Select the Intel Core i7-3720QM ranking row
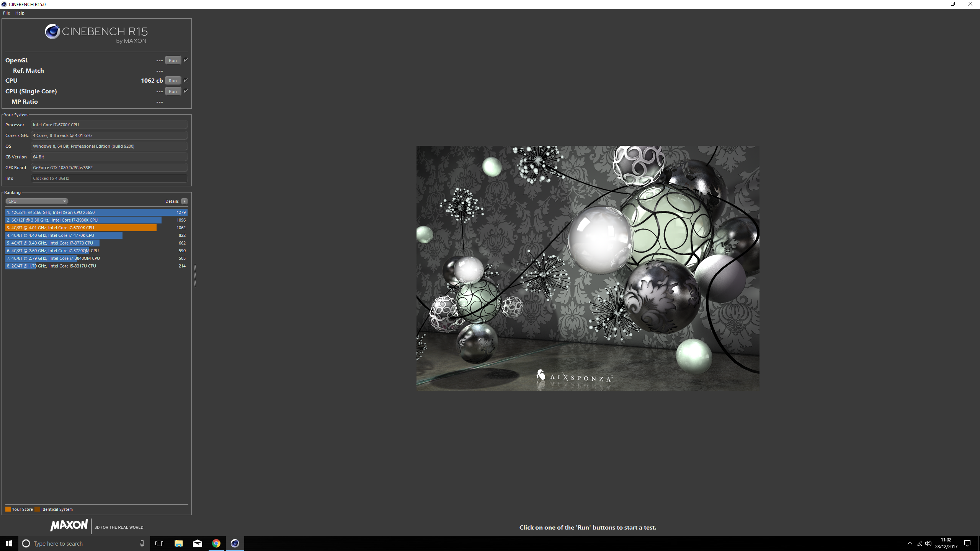This screenshot has width=980, height=551. [x=96, y=251]
